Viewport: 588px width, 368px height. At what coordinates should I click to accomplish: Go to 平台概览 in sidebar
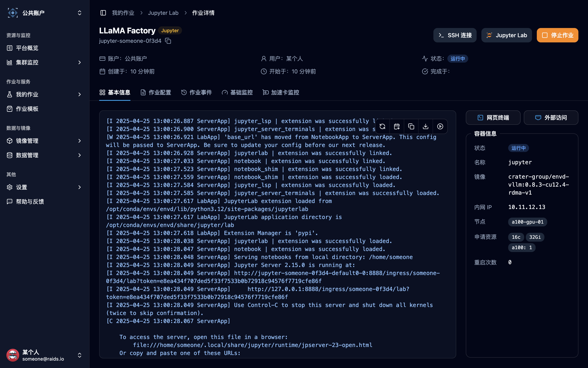44,48
